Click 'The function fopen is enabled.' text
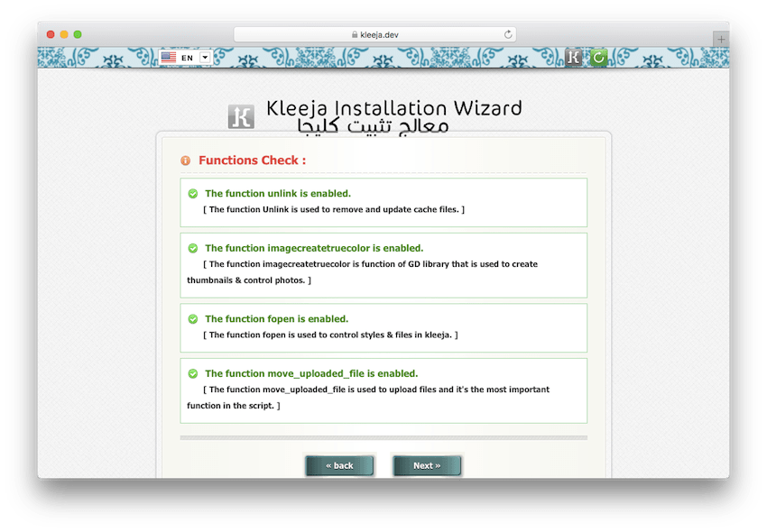Viewport: 767px width, 532px height. point(276,319)
